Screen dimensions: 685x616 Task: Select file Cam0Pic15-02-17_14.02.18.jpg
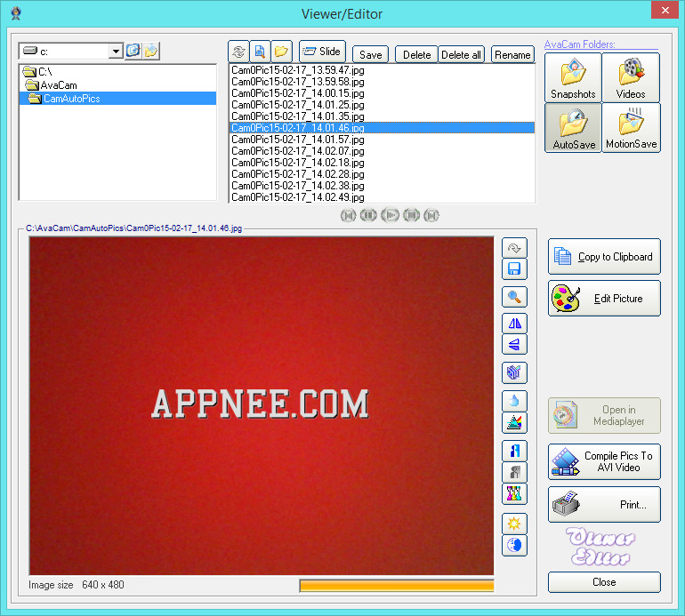[382, 163]
